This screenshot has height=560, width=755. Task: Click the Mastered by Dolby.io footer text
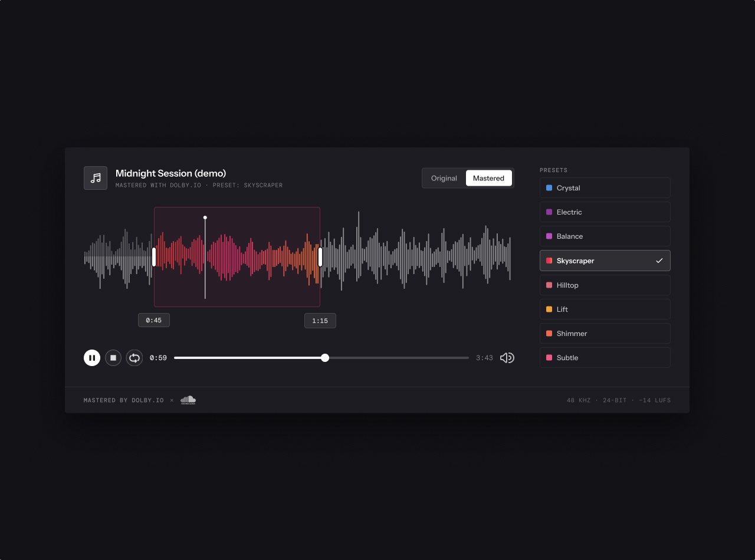click(124, 400)
